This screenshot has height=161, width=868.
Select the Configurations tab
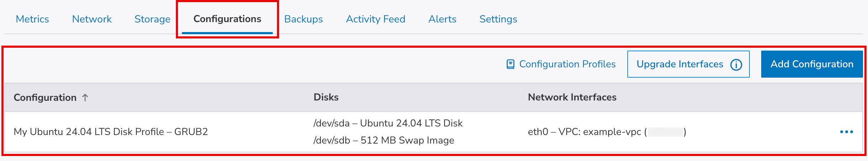click(227, 19)
